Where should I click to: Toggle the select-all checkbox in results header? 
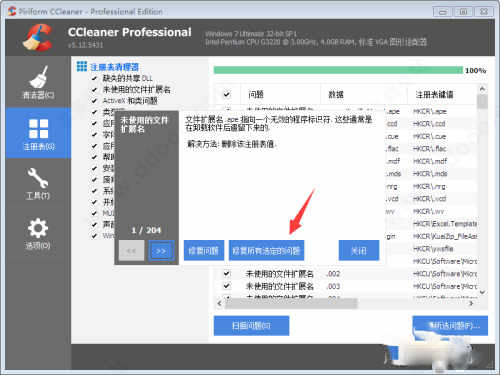(227, 94)
